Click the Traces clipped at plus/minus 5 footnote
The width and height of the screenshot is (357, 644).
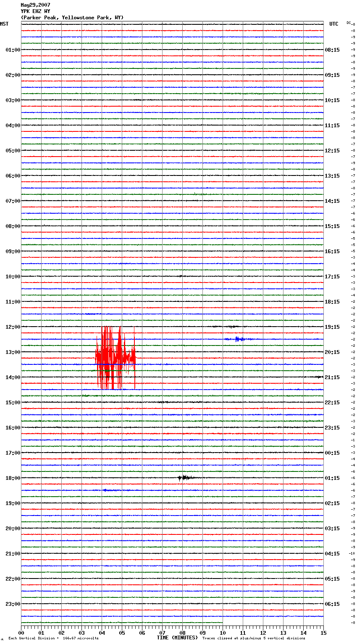pyautogui.click(x=254, y=638)
